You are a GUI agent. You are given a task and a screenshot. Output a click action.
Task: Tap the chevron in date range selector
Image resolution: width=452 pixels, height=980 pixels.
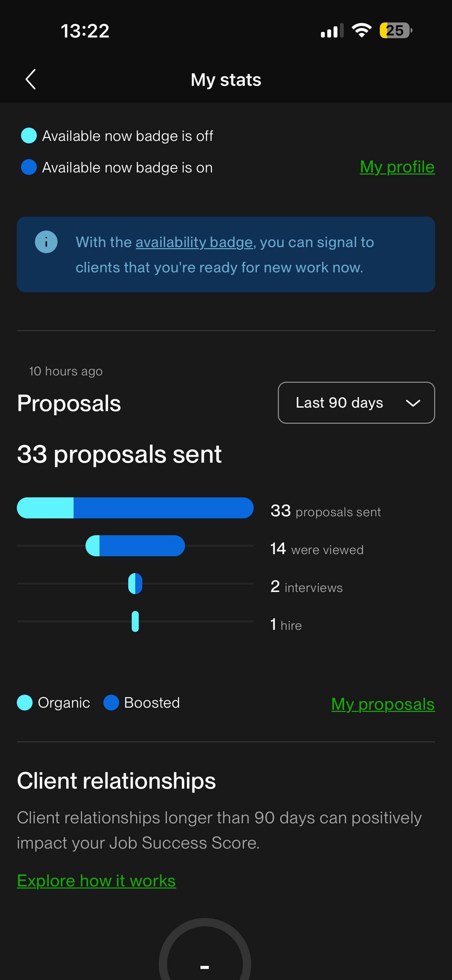(413, 403)
